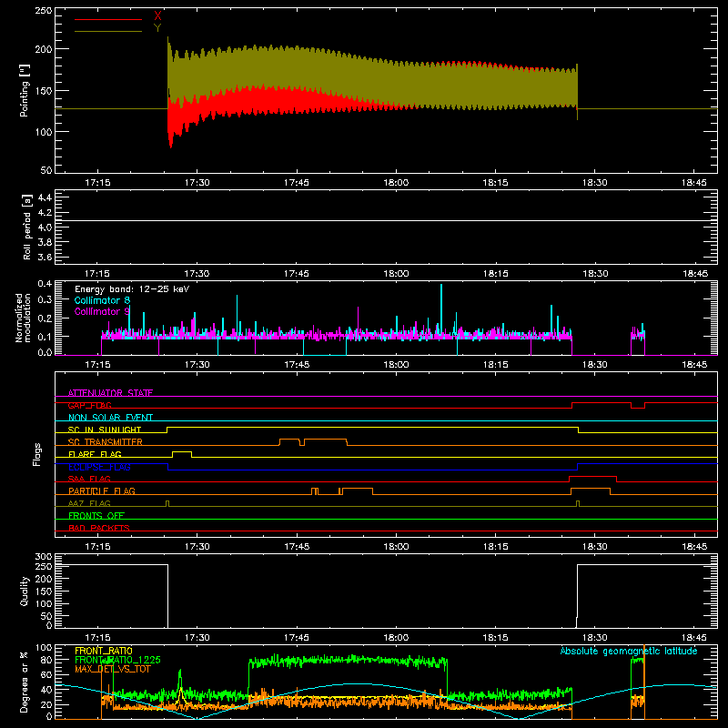This screenshot has width=728, height=728.
Task: Click the '250' tick on the Pointing axis
Action: pos(44,10)
